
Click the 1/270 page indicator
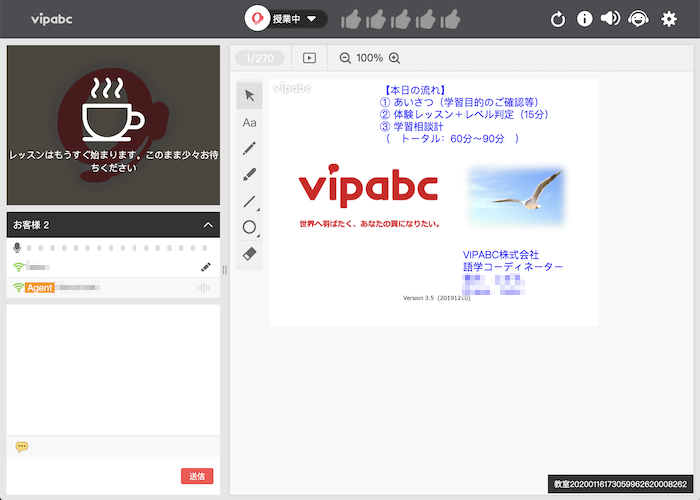click(260, 58)
